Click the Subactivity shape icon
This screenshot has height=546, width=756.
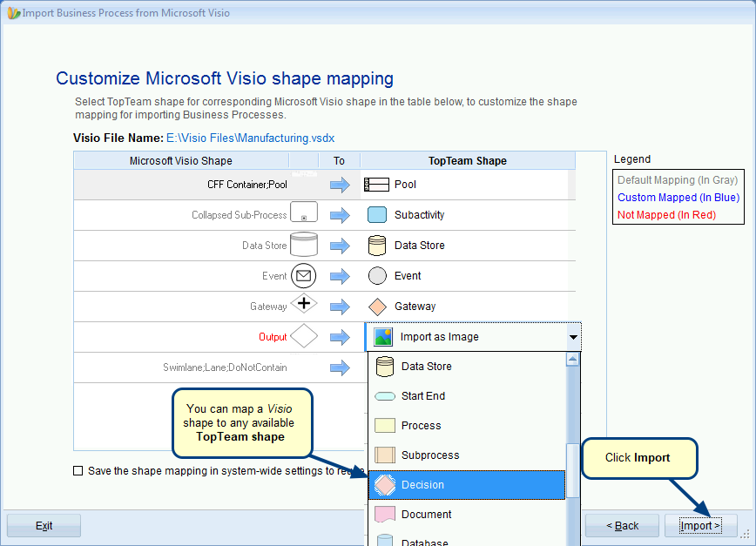(377, 215)
